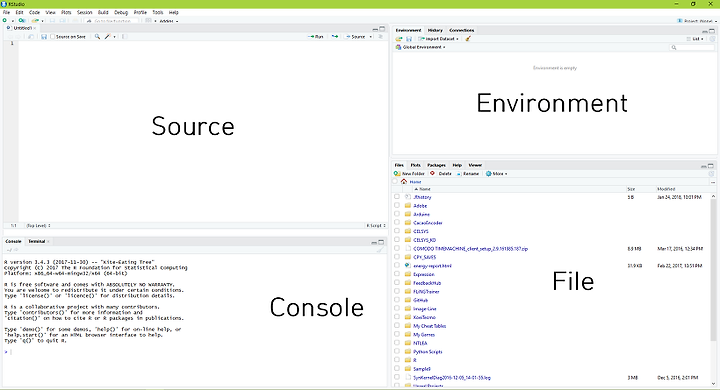Show document outline icon in source pane
This screenshot has width=720, height=390.
point(380,37)
